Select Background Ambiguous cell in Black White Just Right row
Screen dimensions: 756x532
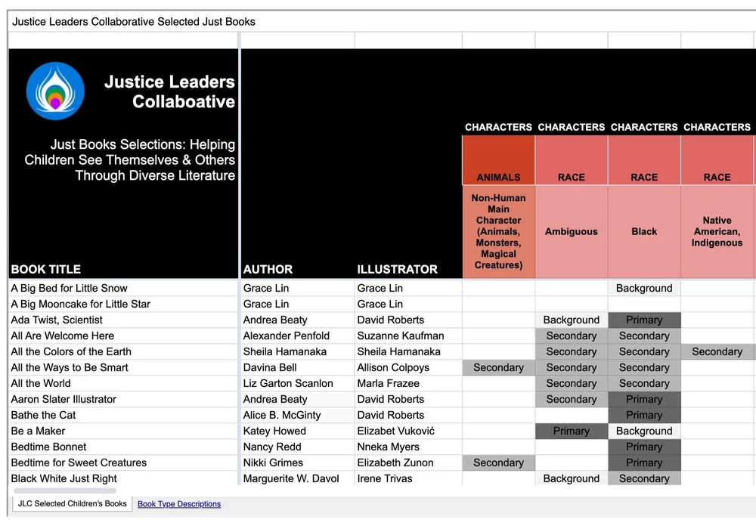click(572, 478)
